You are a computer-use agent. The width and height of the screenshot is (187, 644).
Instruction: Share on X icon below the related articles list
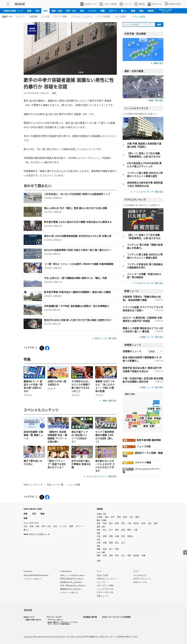point(42,348)
